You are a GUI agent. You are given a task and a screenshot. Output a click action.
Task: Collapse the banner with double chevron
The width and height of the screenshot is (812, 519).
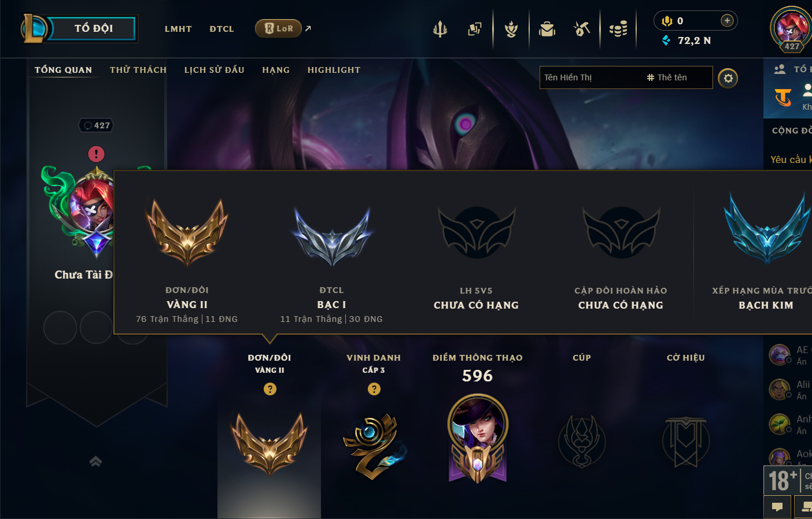point(95,461)
